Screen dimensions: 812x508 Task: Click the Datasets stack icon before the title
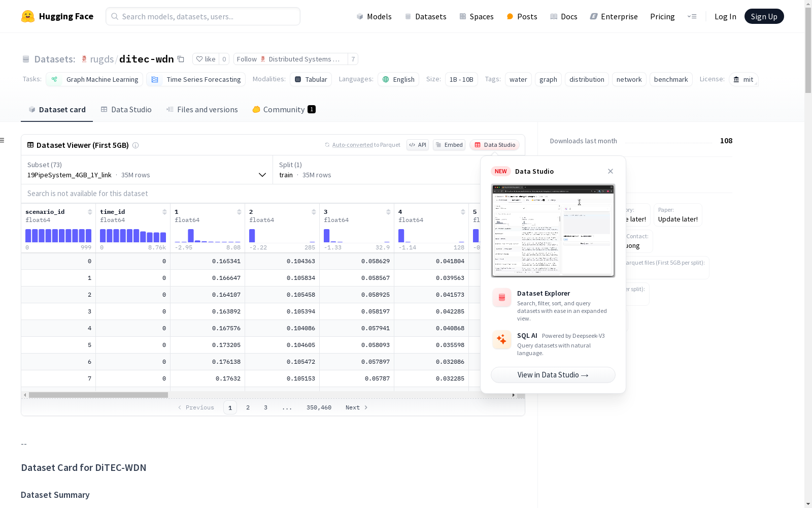pyautogui.click(x=26, y=59)
